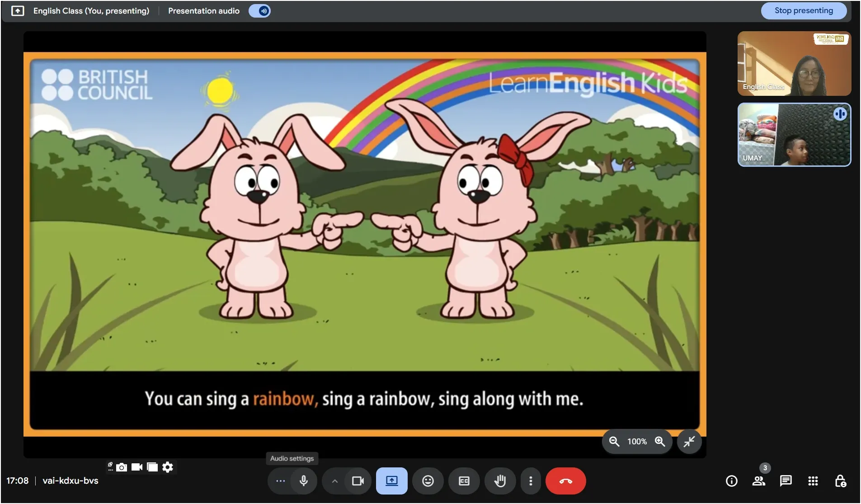Toggle Presentation audio switch
Image resolution: width=861 pixels, height=504 pixels.
coord(260,10)
